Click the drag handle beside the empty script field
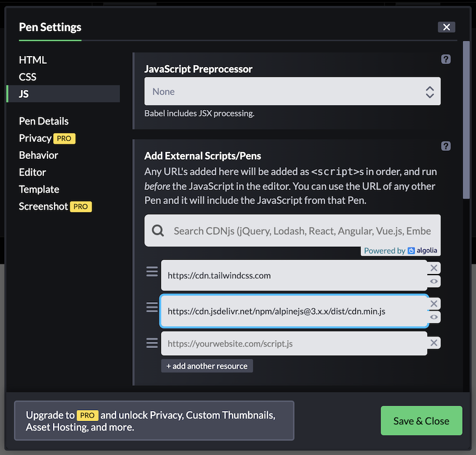 [152, 343]
